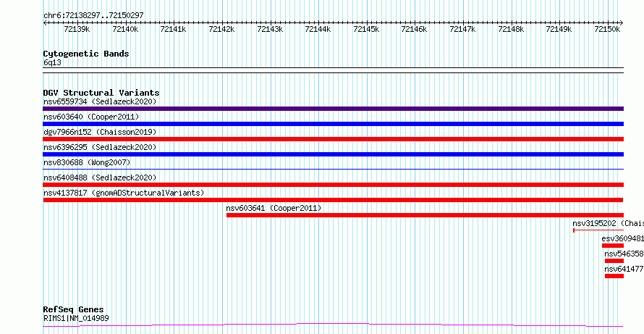The width and height of the screenshot is (644, 334).
Task: Open the RIMS1|NM_014989 gene label
Action: (76, 318)
